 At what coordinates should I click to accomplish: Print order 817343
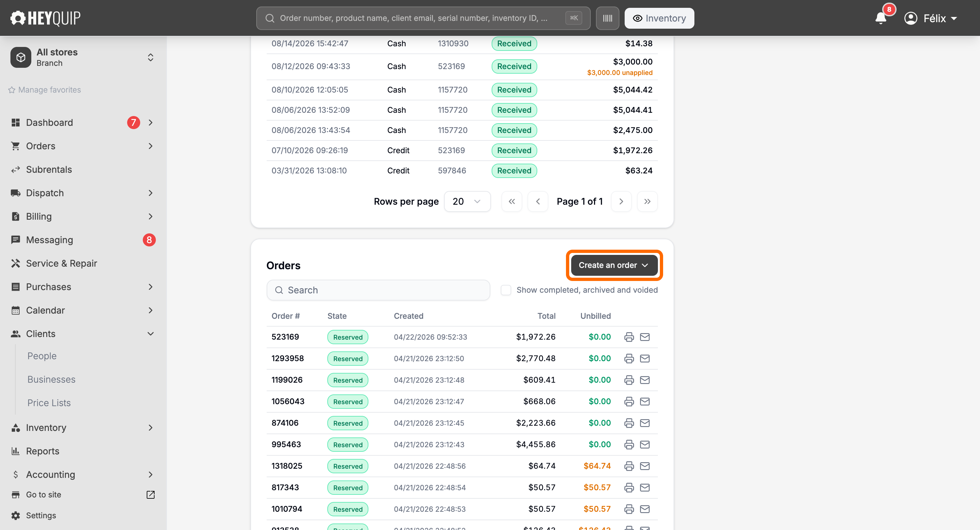(629, 487)
